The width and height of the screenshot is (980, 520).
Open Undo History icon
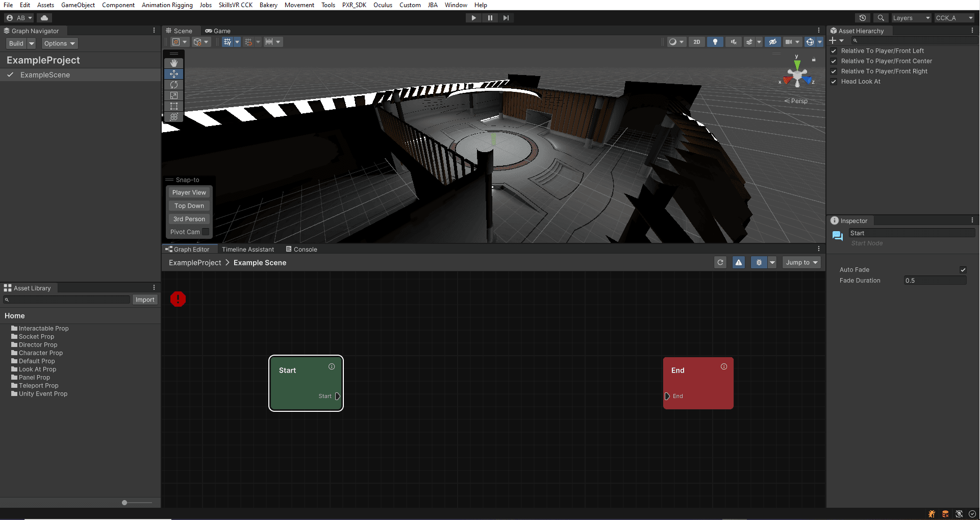(x=863, y=18)
